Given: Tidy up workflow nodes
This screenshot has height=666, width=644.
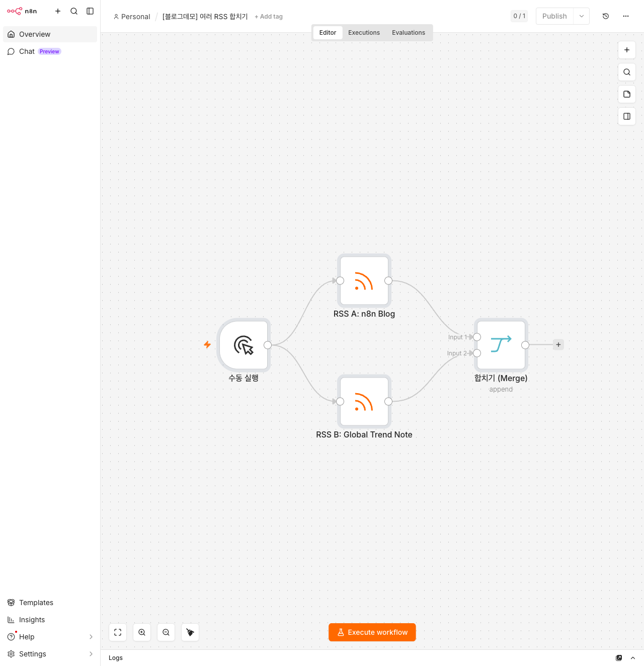Looking at the screenshot, I should pyautogui.click(x=190, y=632).
